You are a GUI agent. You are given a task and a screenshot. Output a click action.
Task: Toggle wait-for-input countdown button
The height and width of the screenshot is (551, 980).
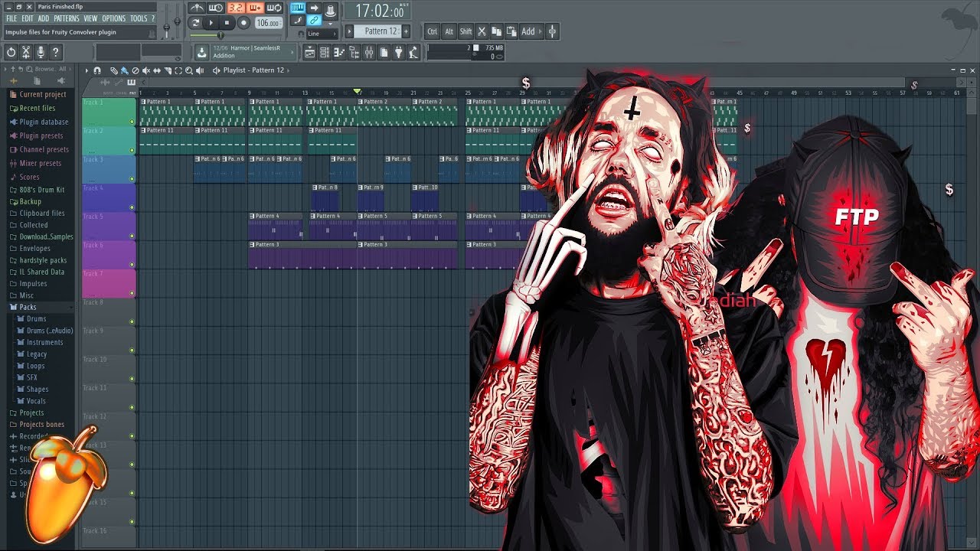[216, 8]
